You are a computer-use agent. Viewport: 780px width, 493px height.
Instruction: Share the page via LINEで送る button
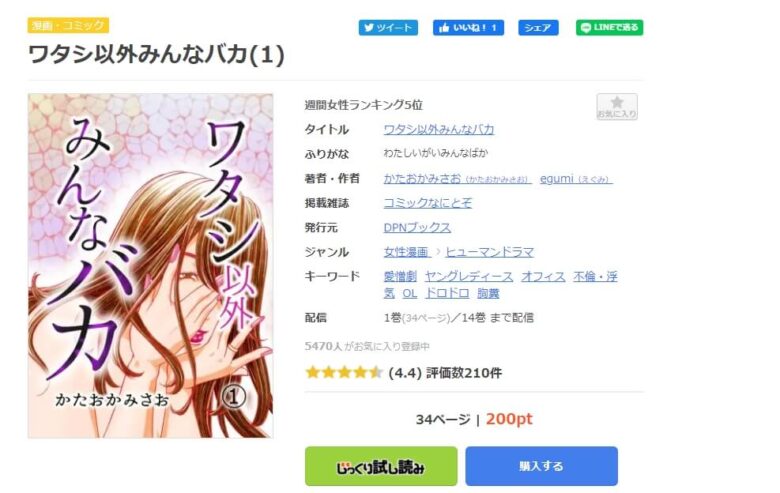click(609, 27)
